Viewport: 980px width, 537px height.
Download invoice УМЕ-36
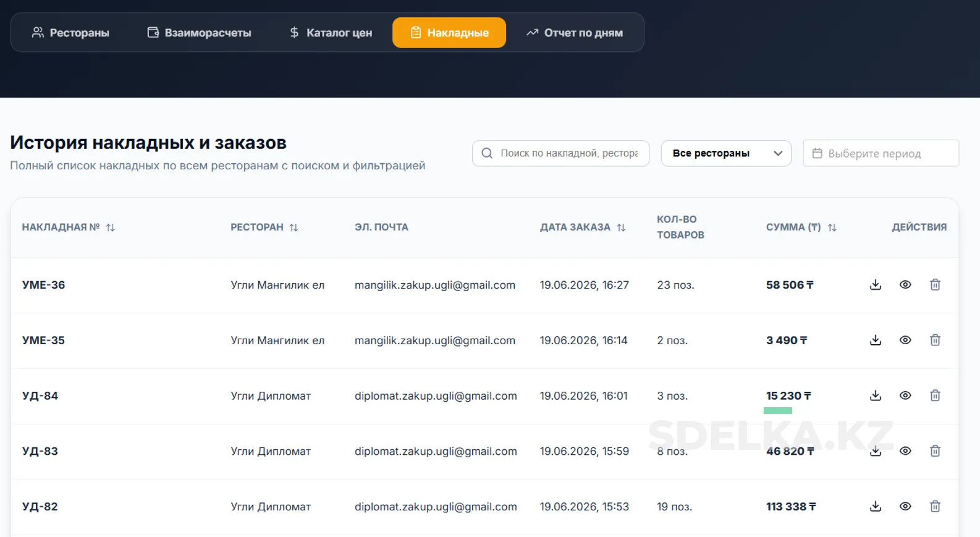(x=876, y=285)
